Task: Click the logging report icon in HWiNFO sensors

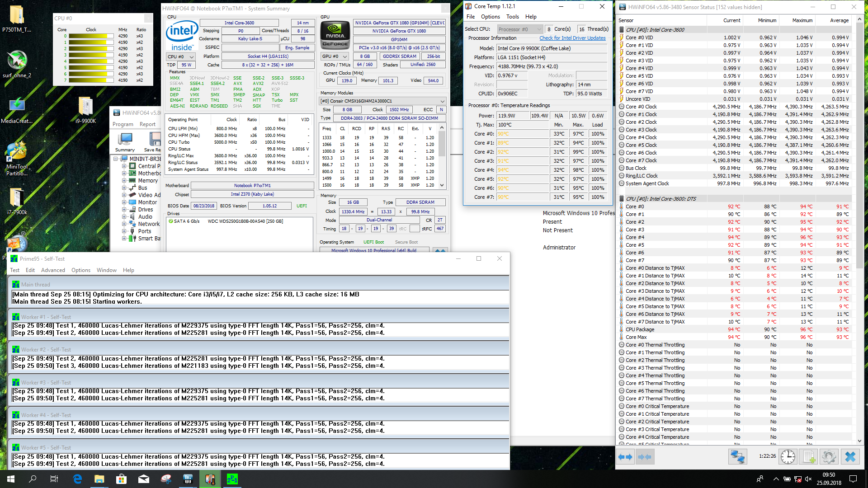Action: (x=809, y=456)
